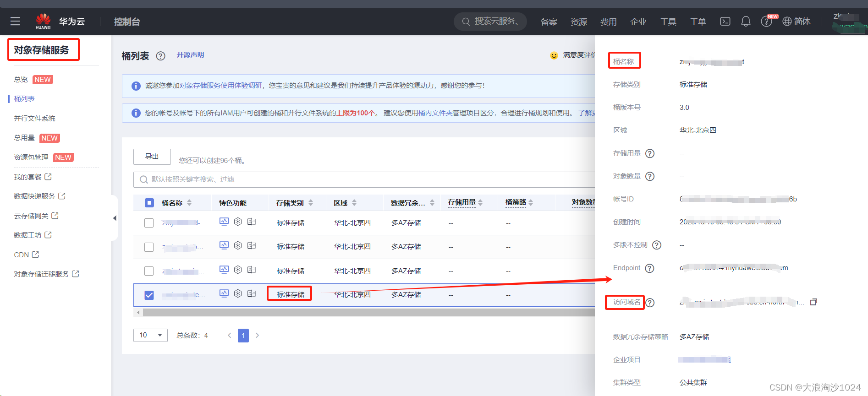Open the CloudShell terminal icon
This screenshot has width=868, height=396.
click(725, 21)
